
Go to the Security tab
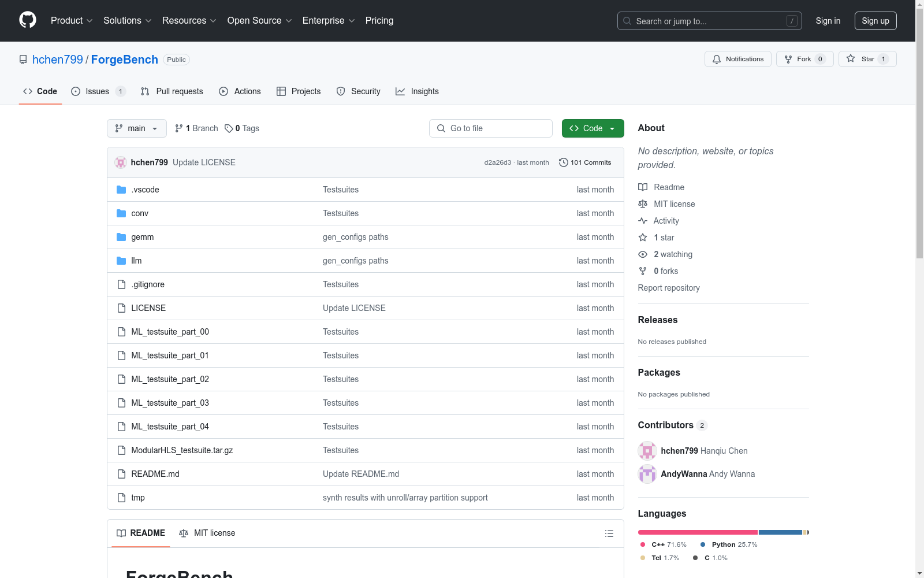coord(358,91)
